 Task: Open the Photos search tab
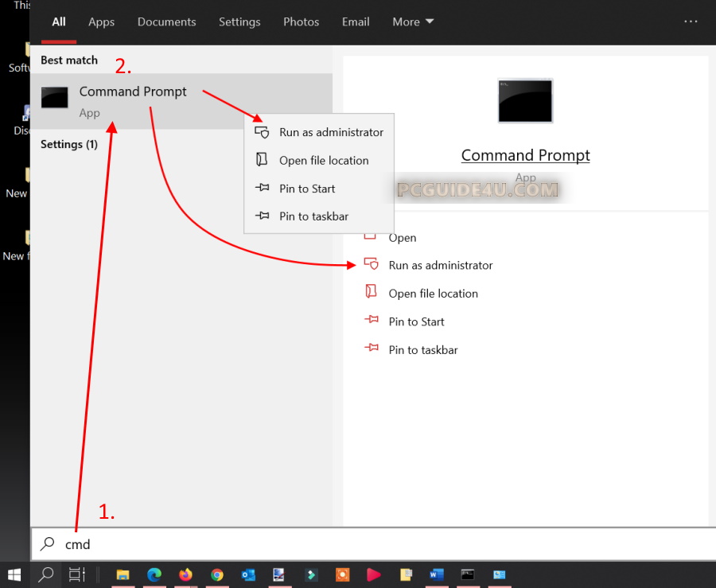(x=301, y=21)
